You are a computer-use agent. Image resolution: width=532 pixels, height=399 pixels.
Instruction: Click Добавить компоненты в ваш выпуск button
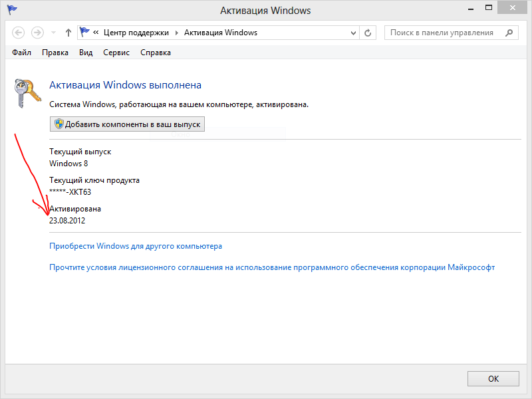pos(127,124)
